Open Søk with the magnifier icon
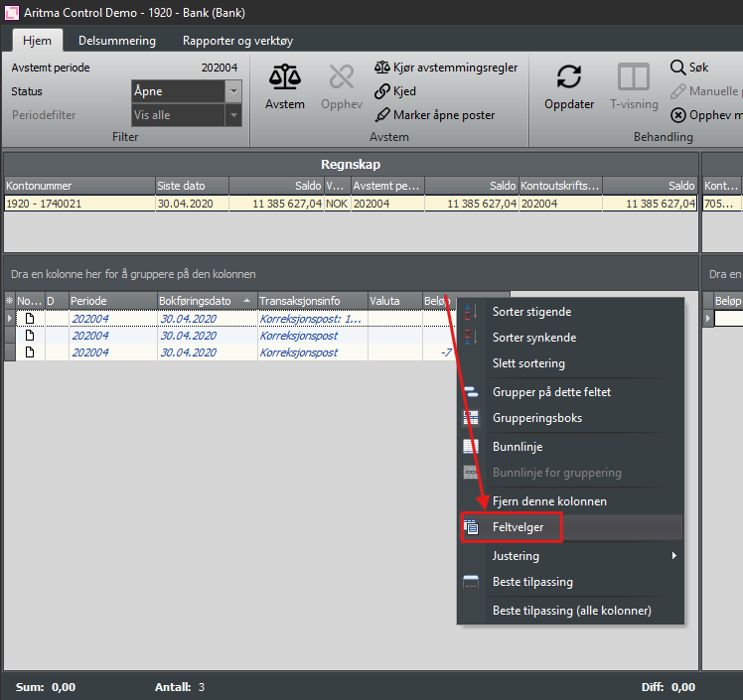This screenshot has width=743, height=700. click(677, 68)
